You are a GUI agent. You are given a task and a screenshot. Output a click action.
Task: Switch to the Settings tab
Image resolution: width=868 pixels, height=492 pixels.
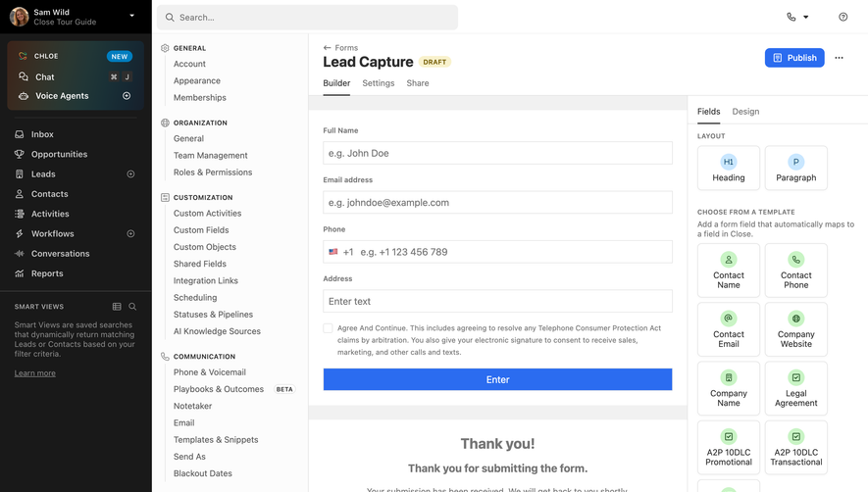tap(379, 83)
